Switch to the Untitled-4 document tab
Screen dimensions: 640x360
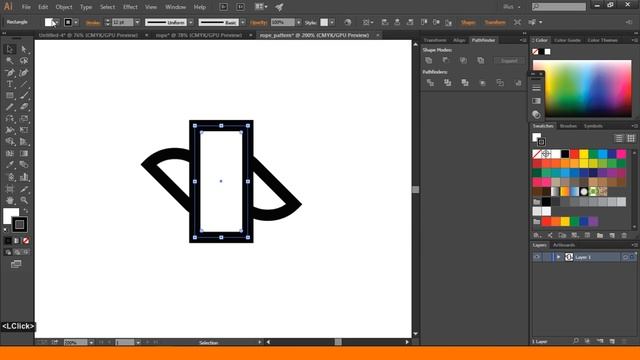point(88,35)
